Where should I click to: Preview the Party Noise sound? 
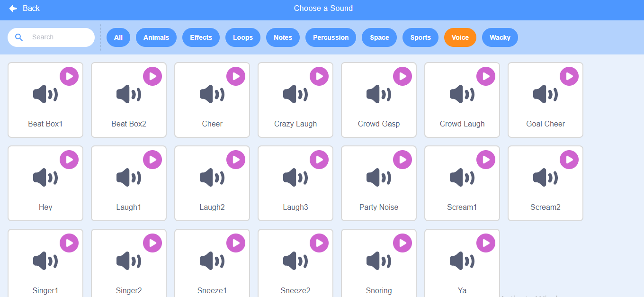pos(402,160)
